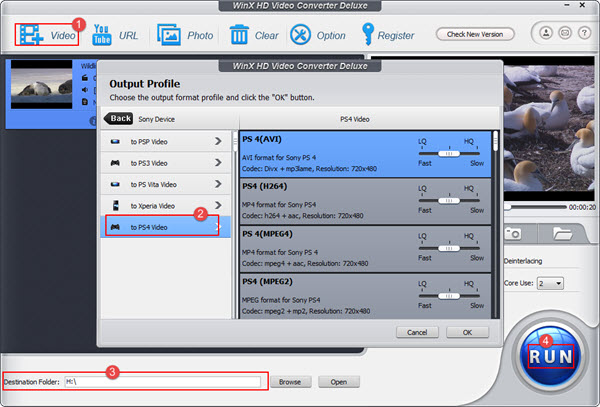Expand the to PS4 Video chevron
Screen dimensions: 600x407
click(x=218, y=227)
